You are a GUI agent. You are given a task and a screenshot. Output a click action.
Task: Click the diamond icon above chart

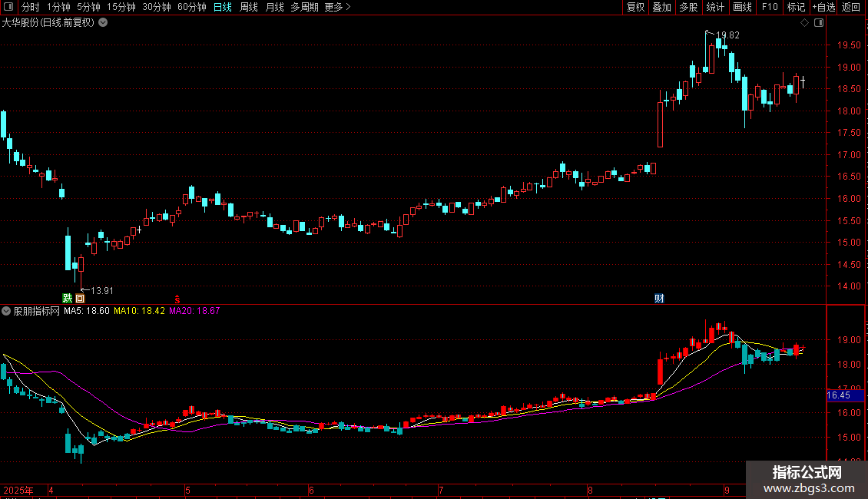tap(805, 23)
